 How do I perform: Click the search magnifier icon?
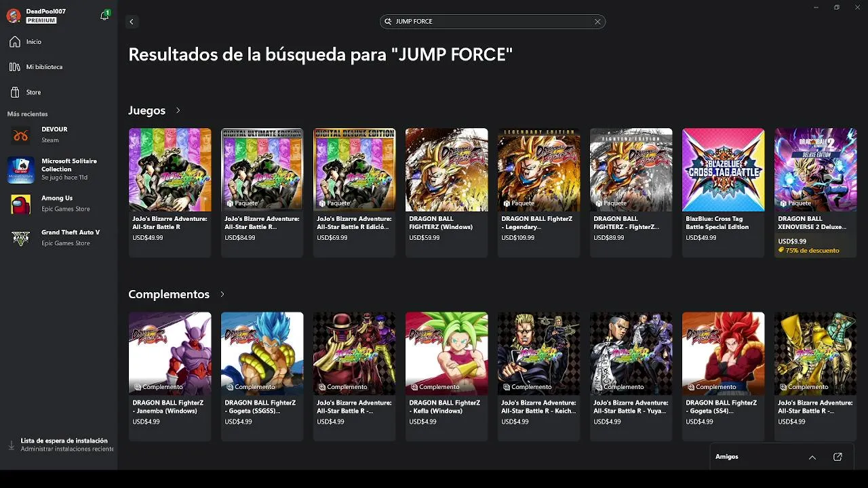389,22
